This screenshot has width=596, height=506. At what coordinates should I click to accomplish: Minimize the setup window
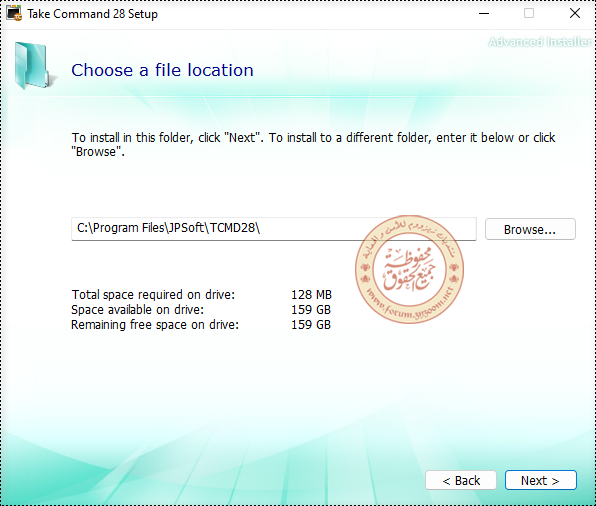483,14
